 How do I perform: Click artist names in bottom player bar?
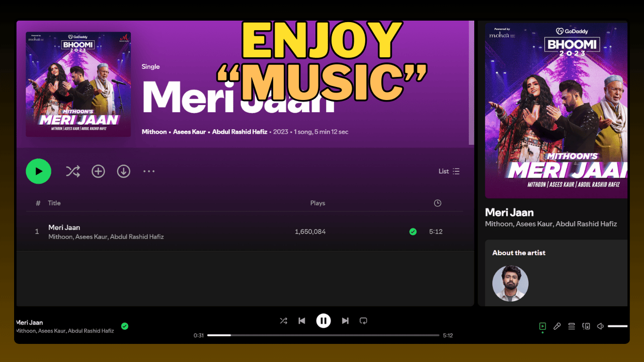pyautogui.click(x=65, y=331)
